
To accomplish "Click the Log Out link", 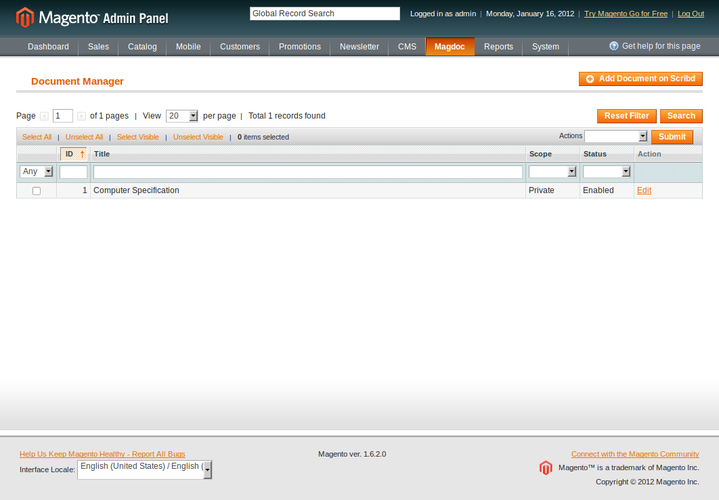I will coord(691,14).
